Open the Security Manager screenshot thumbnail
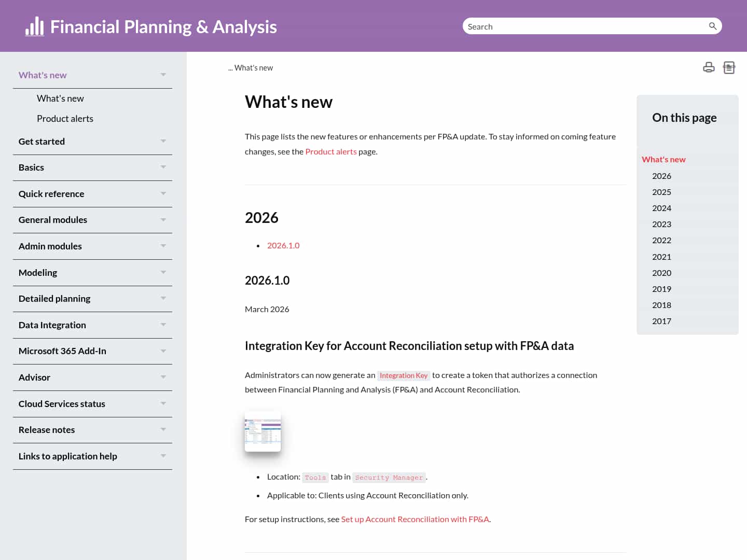This screenshot has height=560, width=747. coord(262,431)
